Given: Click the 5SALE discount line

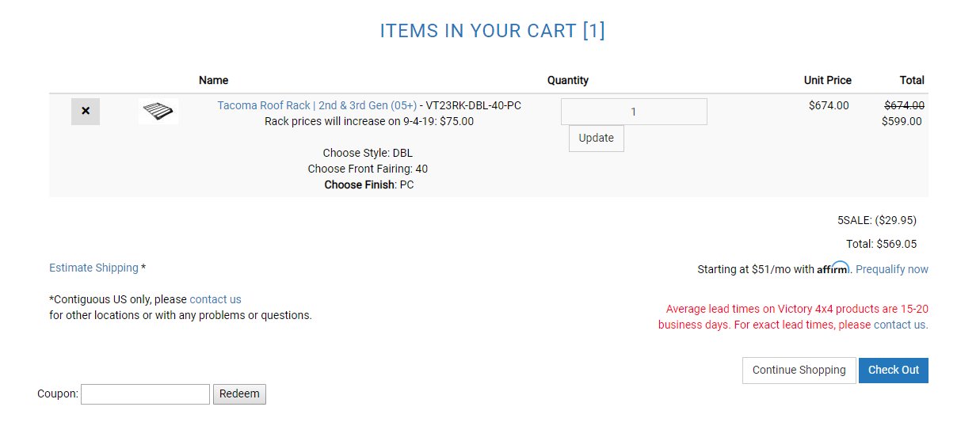Looking at the screenshot, I should tap(877, 221).
